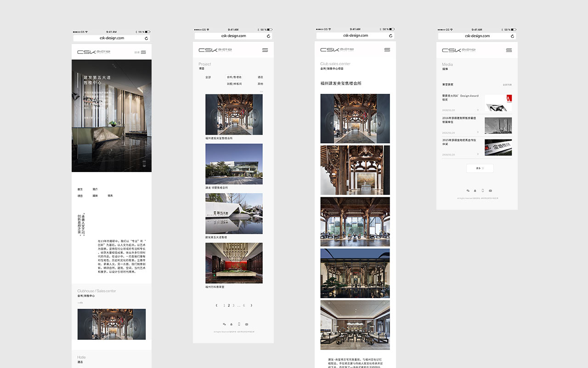This screenshot has height=368, width=588.
Task: Open 建发第五大道售楼 project thumbnail
Action: point(234,213)
